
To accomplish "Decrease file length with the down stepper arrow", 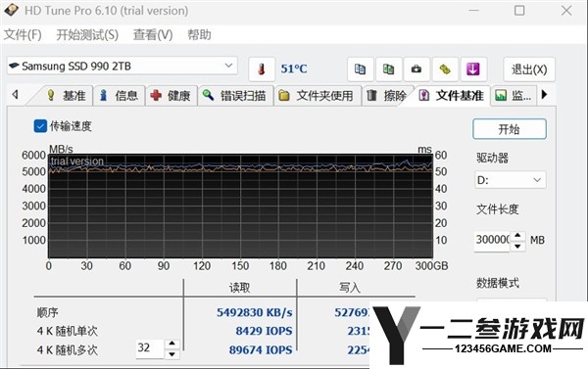I will point(517,246).
